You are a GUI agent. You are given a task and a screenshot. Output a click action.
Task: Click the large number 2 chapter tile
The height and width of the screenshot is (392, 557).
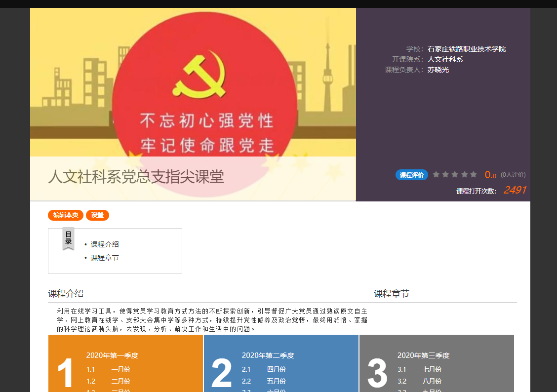point(221,372)
